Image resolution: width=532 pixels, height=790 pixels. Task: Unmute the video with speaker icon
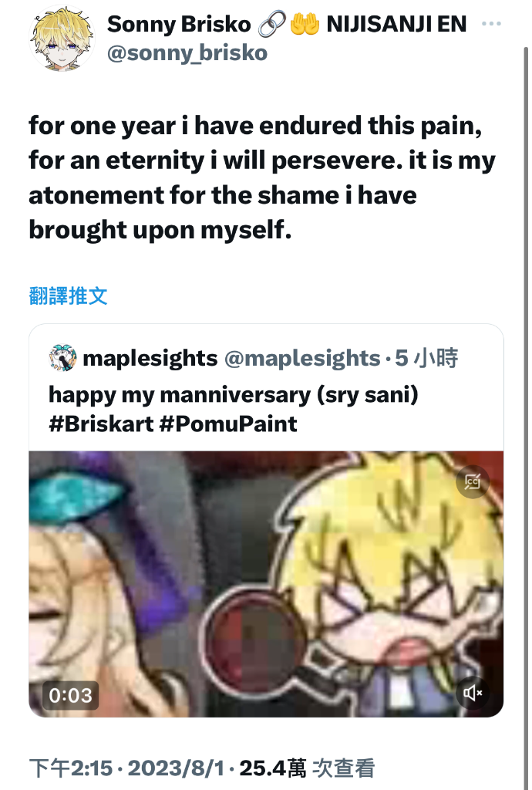pos(472,693)
